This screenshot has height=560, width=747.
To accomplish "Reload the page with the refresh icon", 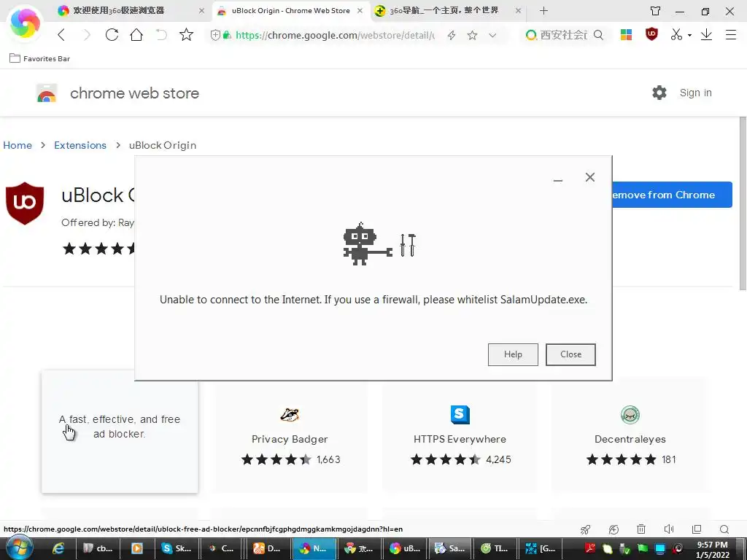I will (112, 35).
